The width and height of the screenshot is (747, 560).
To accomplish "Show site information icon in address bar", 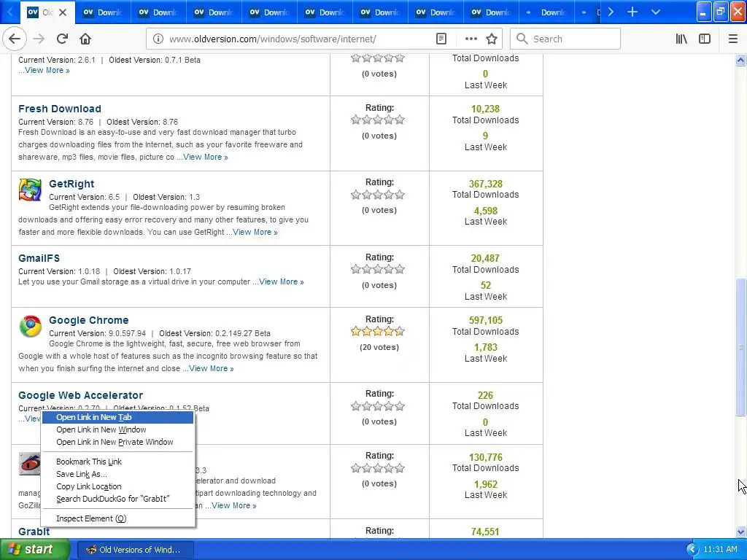I will tap(158, 39).
